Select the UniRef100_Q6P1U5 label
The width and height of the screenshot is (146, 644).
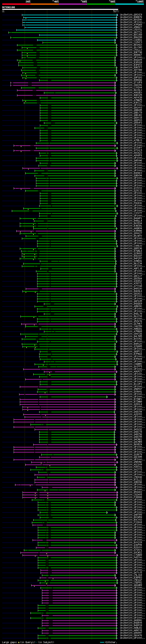131,301
